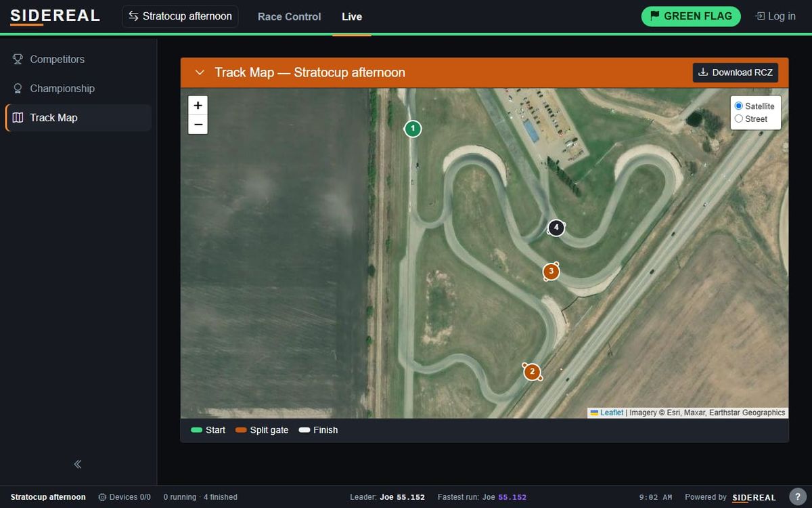Click the 9:02 AM clock in footer
This screenshot has height=508, width=812.
(656, 497)
